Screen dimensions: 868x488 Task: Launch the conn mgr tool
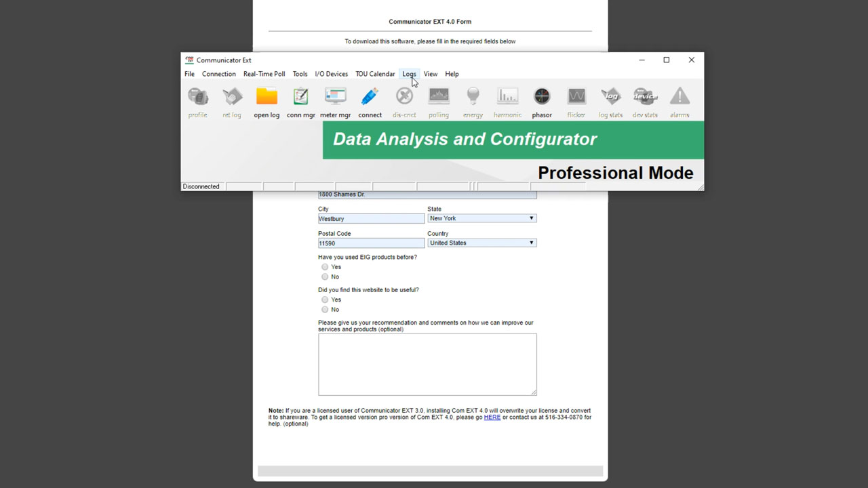click(x=300, y=102)
